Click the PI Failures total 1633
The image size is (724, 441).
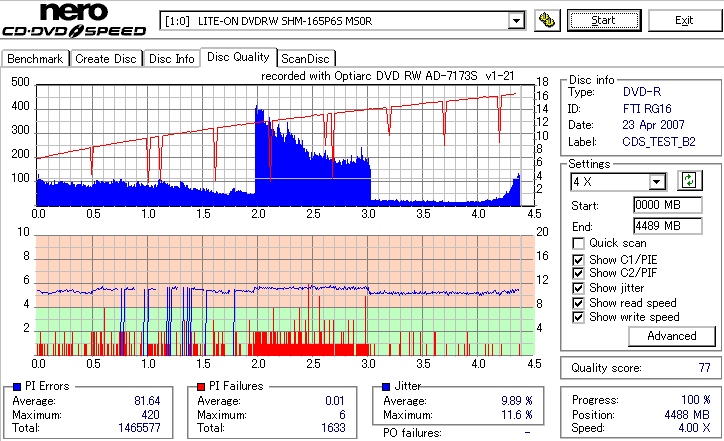tap(333, 428)
